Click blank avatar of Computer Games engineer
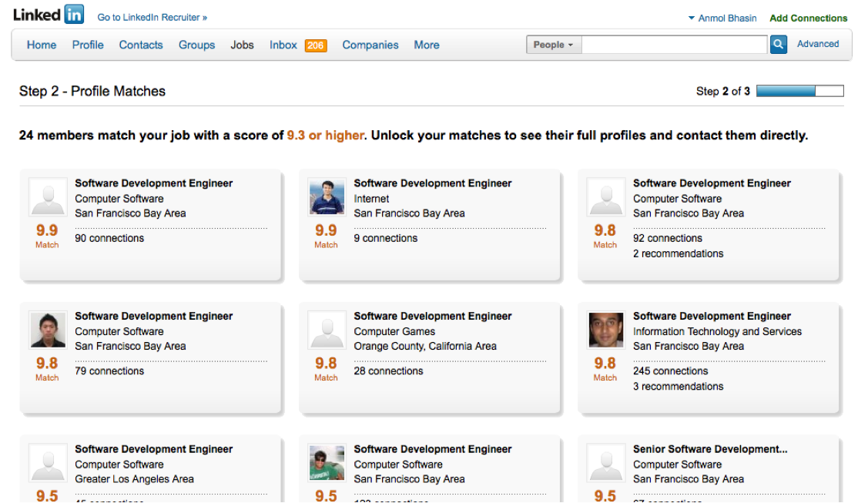Screen dimensions: 868x503 [326, 330]
